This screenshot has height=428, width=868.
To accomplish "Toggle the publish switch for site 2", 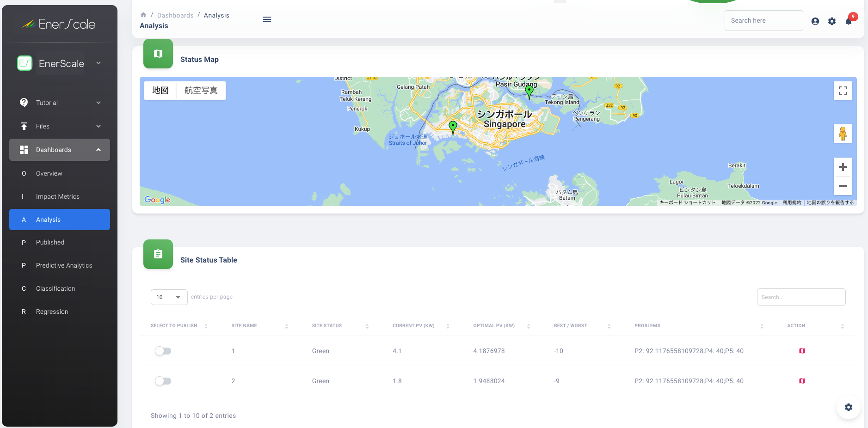I will [x=163, y=381].
